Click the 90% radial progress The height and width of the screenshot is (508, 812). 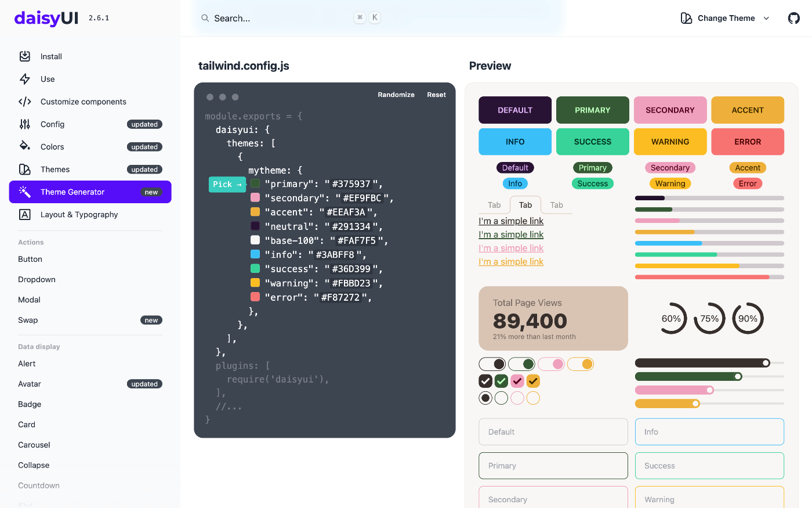748,318
